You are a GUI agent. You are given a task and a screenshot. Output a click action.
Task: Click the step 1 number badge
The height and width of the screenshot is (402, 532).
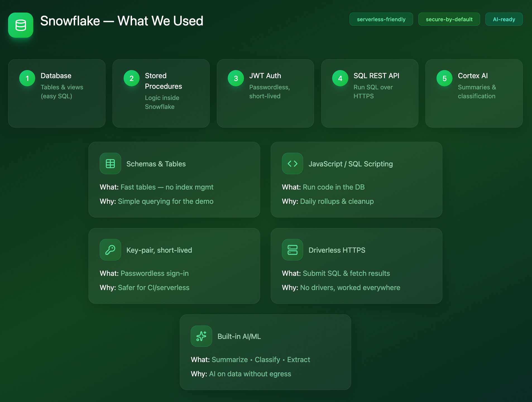(x=27, y=78)
